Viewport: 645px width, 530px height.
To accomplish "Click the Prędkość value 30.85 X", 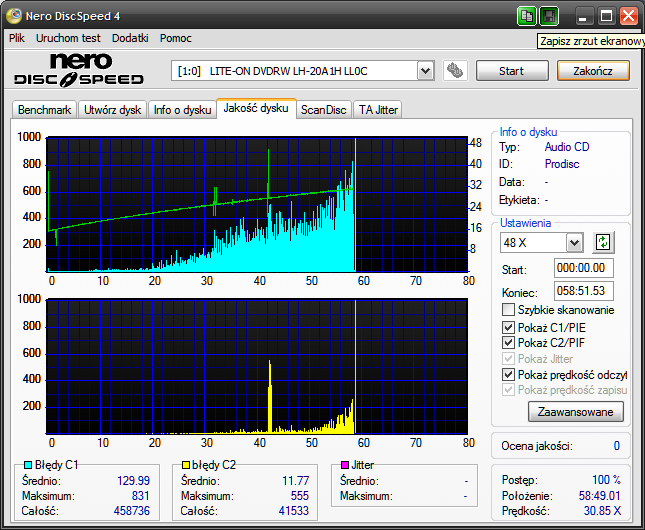I will [x=602, y=511].
